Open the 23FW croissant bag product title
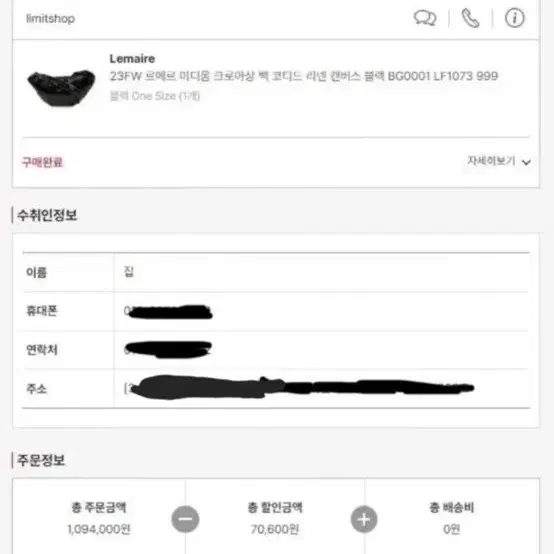554x554 pixels. (304, 76)
